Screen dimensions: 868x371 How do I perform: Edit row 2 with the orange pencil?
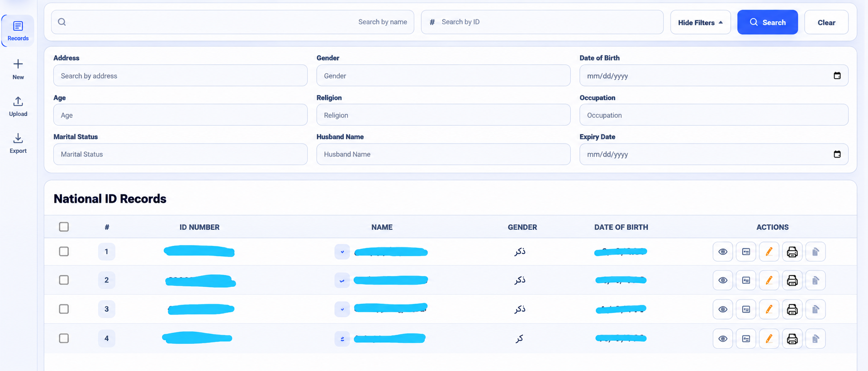coord(769,281)
